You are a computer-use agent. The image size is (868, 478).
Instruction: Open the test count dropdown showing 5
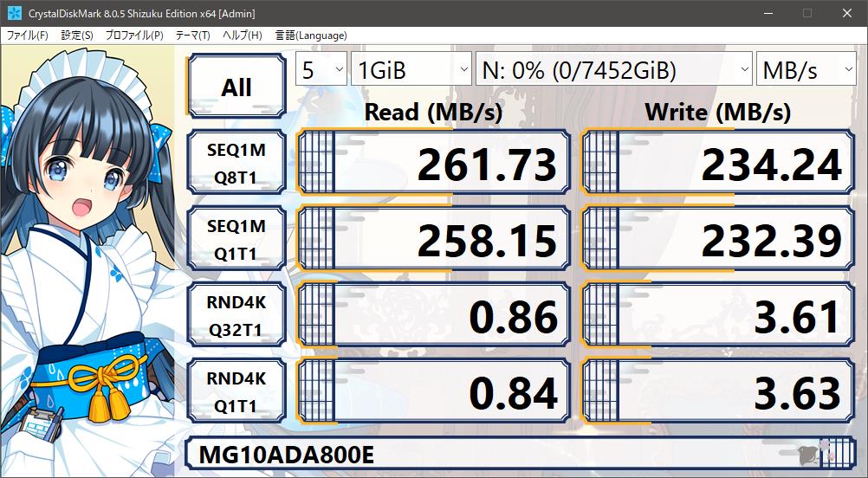pos(321,69)
